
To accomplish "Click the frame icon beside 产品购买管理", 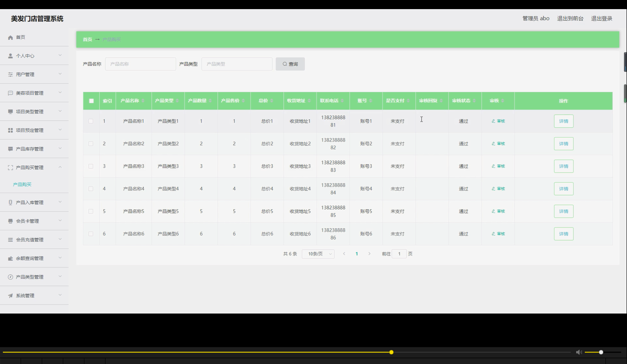I will [x=10, y=168].
